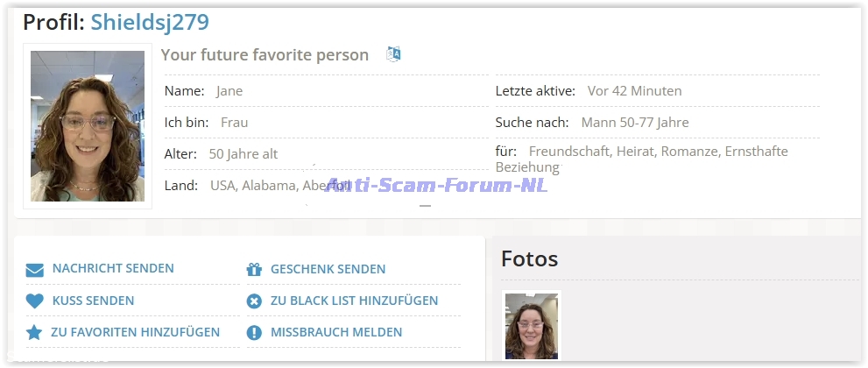Click the exclamation mark report abuse icon

point(254,333)
